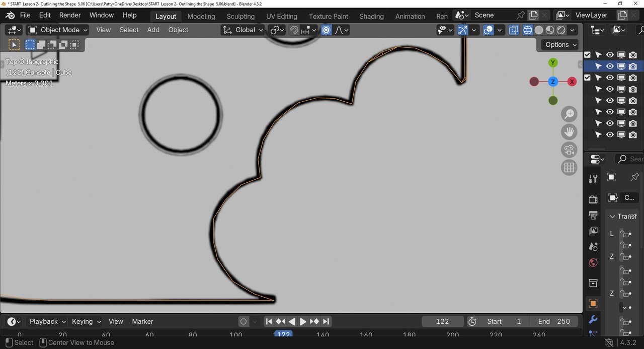This screenshot has height=349, width=644.
Task: Enable the magnet Snap icon in the header
Action: pyautogui.click(x=294, y=30)
